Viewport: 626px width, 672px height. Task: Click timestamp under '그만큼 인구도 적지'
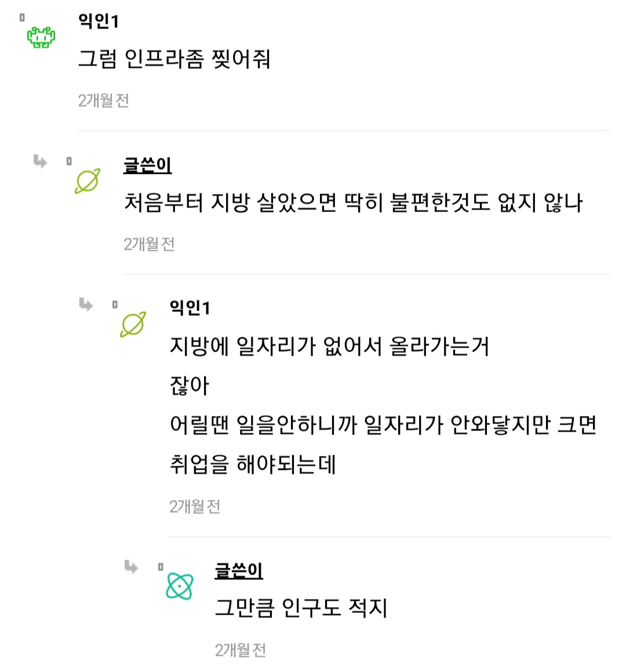(240, 650)
